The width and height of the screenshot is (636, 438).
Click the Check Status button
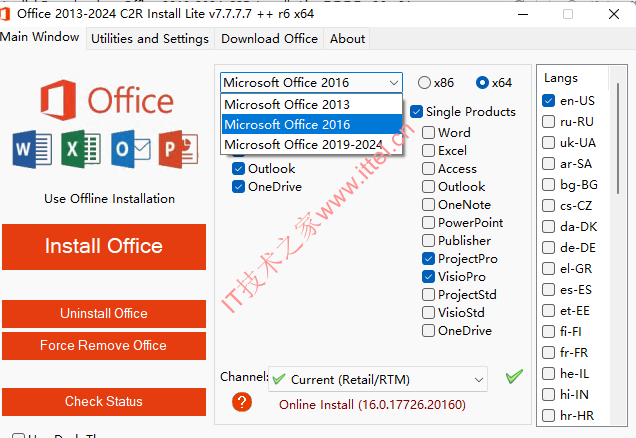(x=104, y=402)
